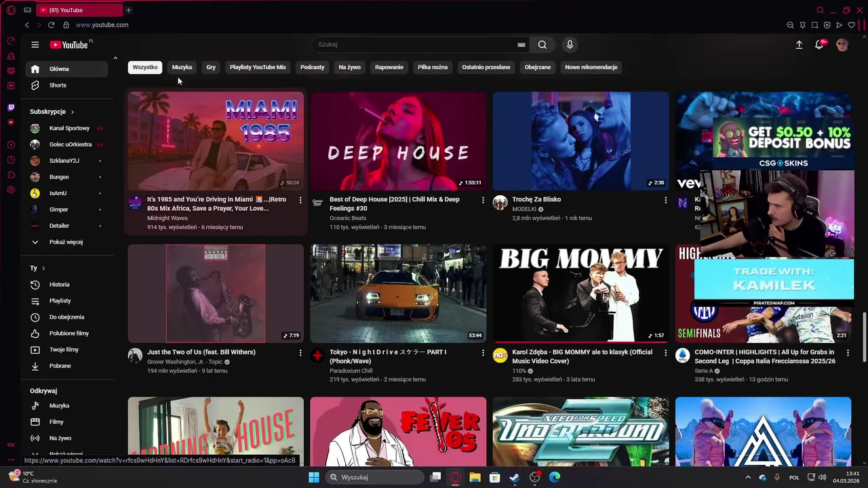Show hidden system tray icons chevron
This screenshot has width=868, height=488.
[x=748, y=477]
